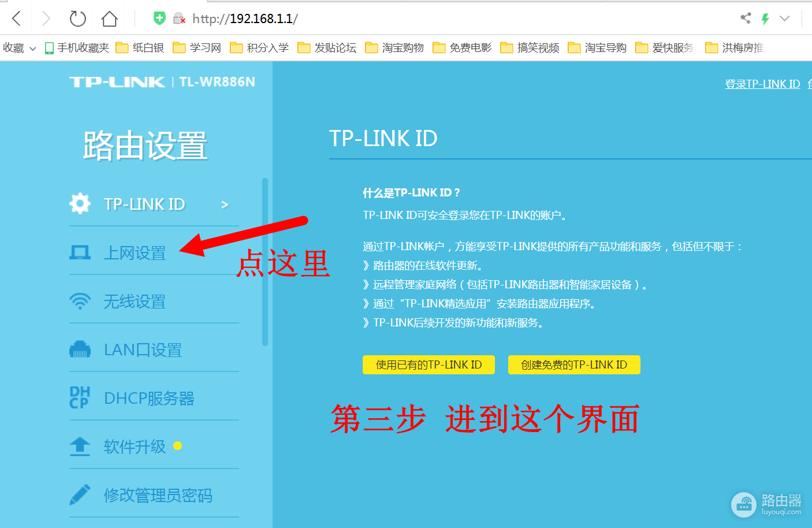Open the 积分入学 bookmark folder
812x528 pixels.
click(x=259, y=48)
